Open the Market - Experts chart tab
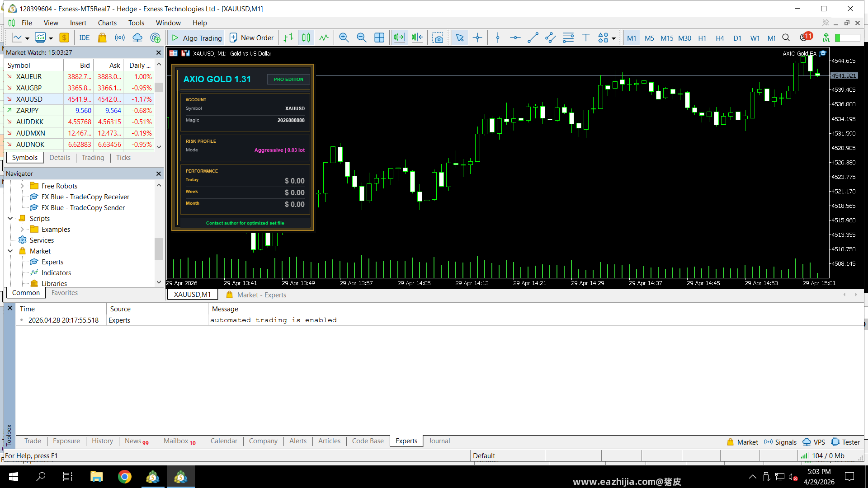The height and width of the screenshot is (488, 868). (x=256, y=295)
